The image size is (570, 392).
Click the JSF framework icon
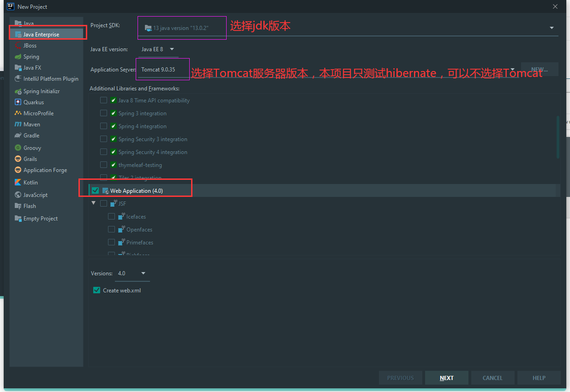pyautogui.click(x=114, y=203)
